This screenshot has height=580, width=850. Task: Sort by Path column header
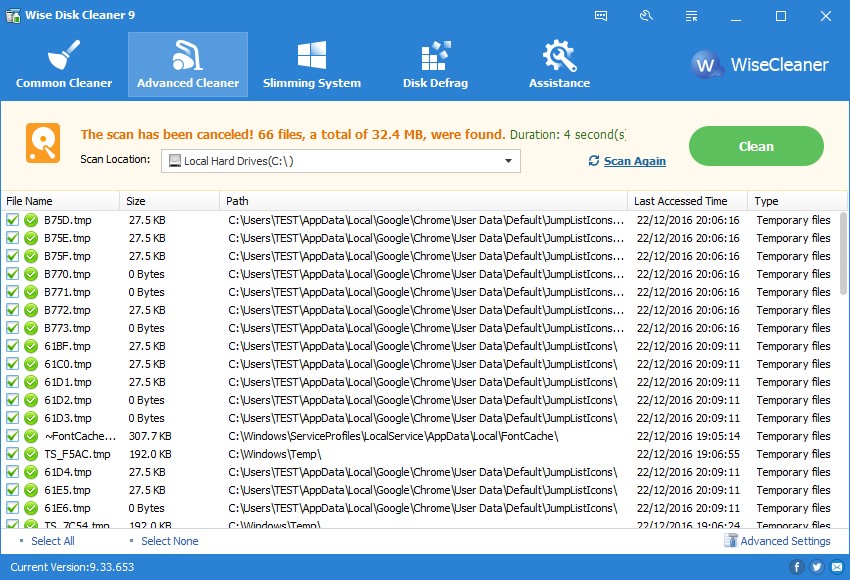(x=423, y=201)
